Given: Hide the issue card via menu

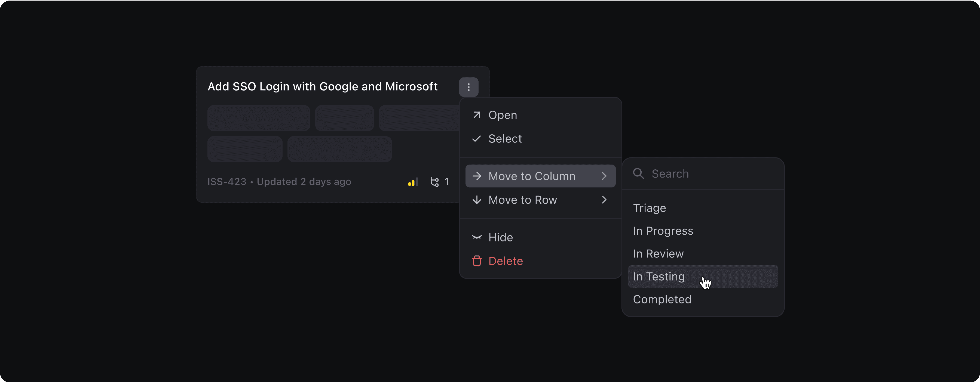Looking at the screenshot, I should point(500,237).
